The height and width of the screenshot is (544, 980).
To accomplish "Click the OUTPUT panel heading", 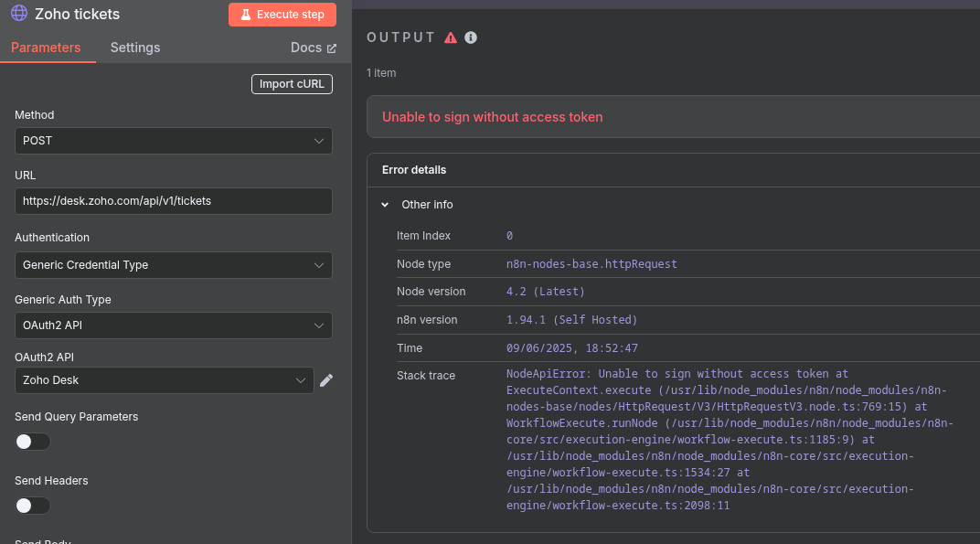I will (400, 37).
